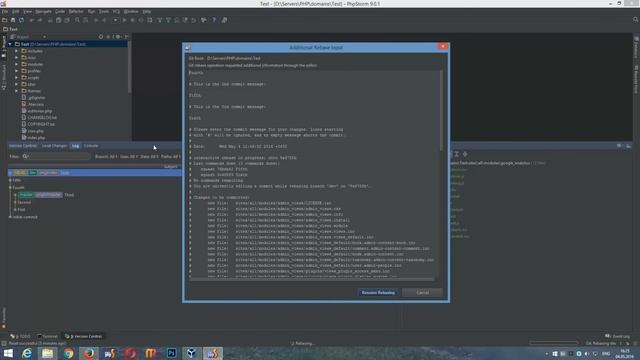Expand the includes folder

(17, 51)
